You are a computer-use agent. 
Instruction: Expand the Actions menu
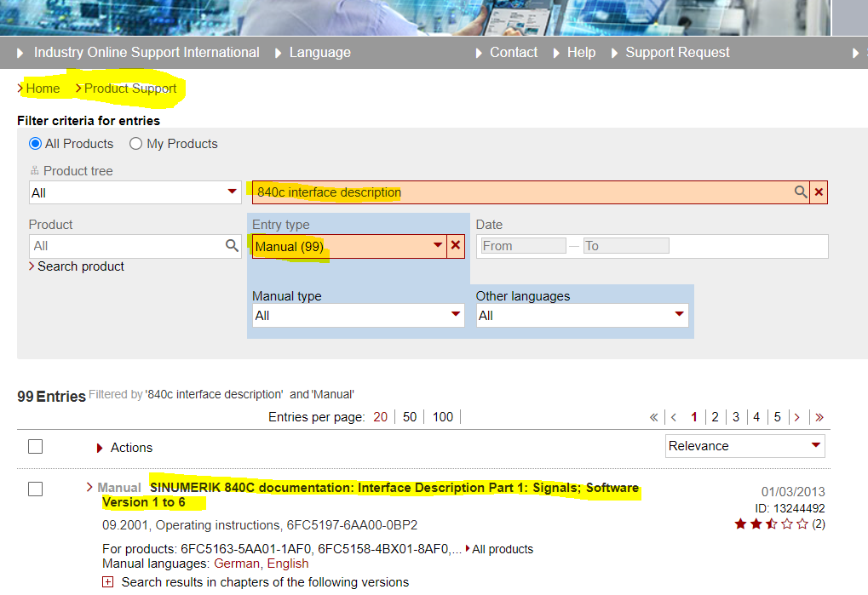[x=124, y=448]
